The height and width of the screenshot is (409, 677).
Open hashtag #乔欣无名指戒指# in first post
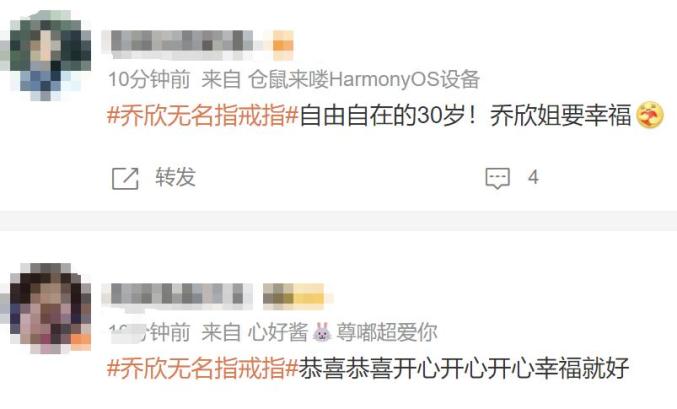[x=203, y=116]
